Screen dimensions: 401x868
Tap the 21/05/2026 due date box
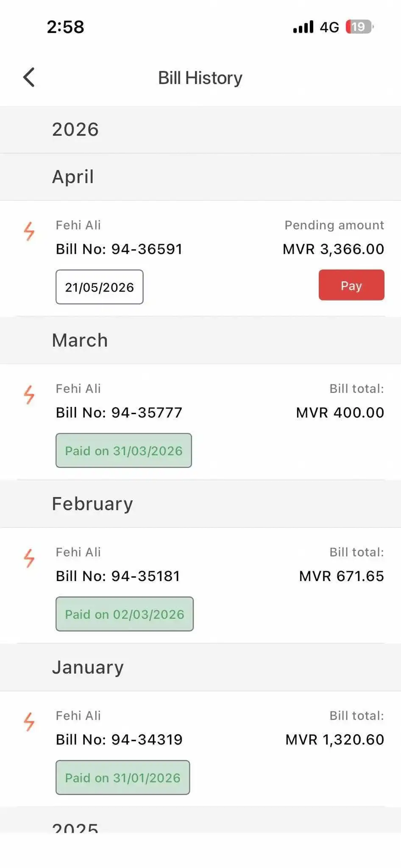point(100,287)
